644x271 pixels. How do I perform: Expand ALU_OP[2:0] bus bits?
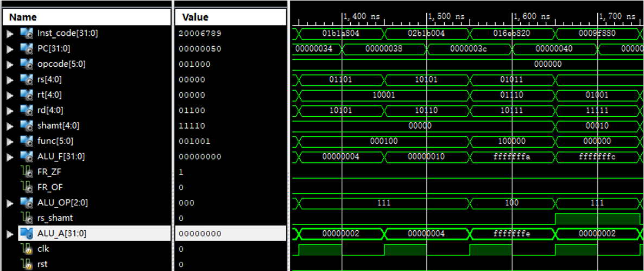(x=9, y=203)
